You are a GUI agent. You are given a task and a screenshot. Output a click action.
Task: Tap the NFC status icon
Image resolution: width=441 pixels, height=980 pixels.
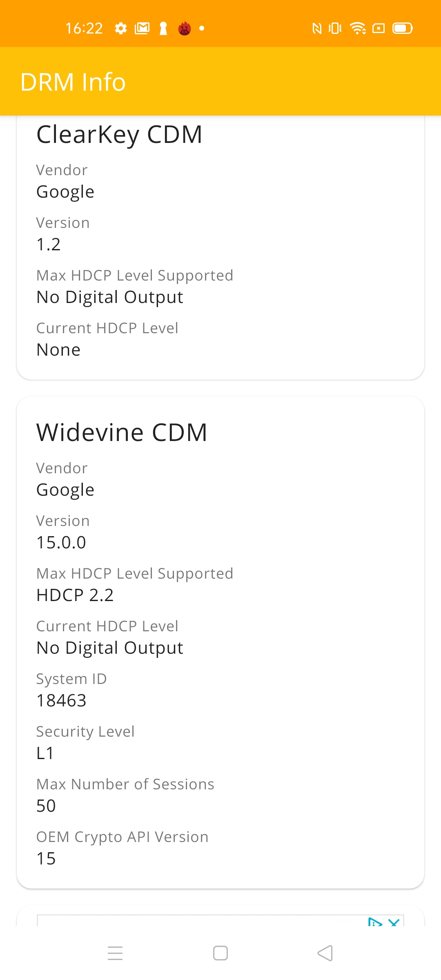pyautogui.click(x=317, y=28)
